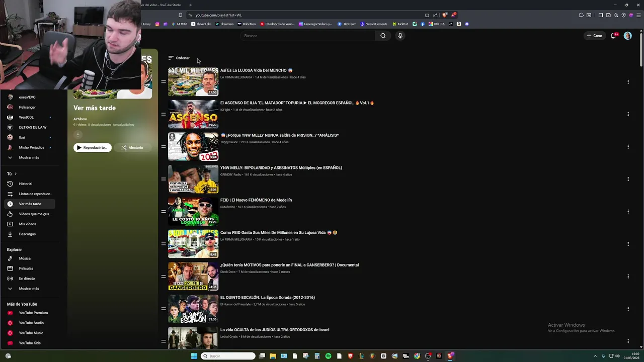Click the Aleatorio shuffle button
This screenshot has height=362, width=644.
(x=132, y=148)
